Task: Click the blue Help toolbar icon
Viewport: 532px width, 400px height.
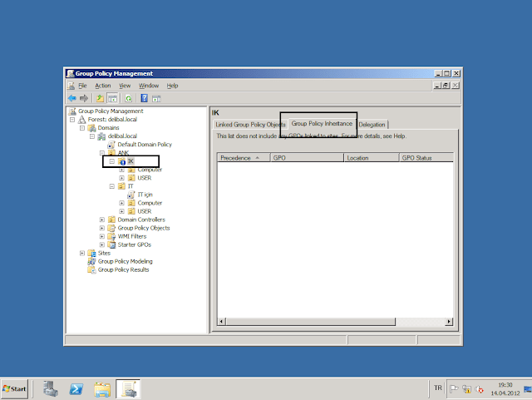Action: (144, 98)
